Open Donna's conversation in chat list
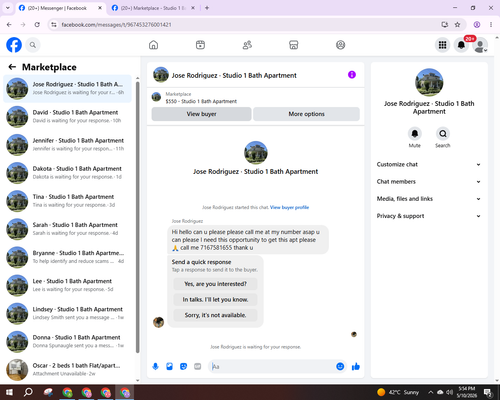Screen dimensions: 500x400 pyautogui.click(x=67, y=342)
